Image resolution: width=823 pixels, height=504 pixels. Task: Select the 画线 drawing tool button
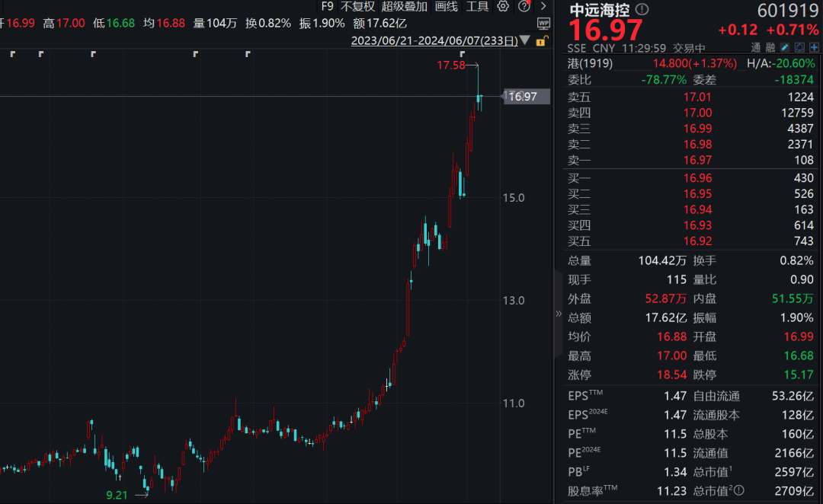[x=446, y=6]
